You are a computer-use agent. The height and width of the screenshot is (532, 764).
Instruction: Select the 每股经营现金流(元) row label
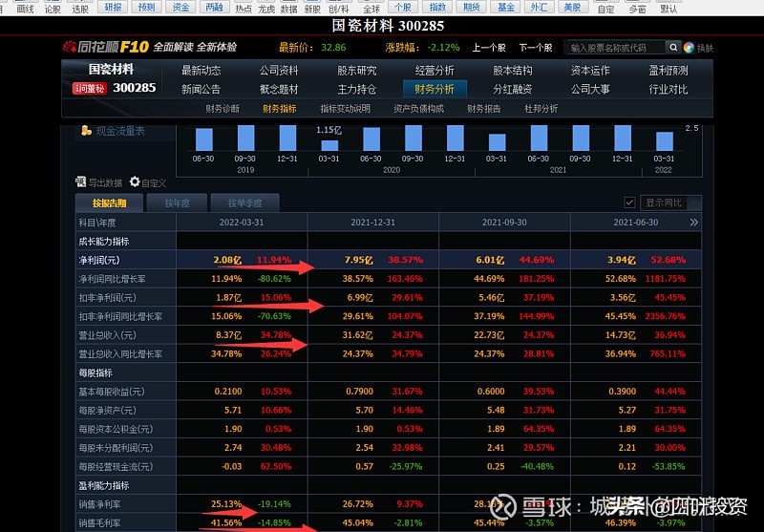[x=116, y=467]
